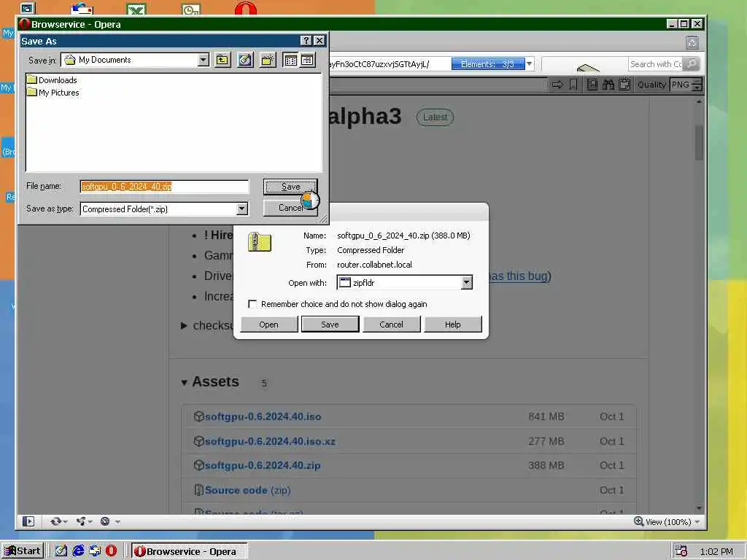Click the help question mark in Save As
747x560 pixels.
[x=306, y=41]
